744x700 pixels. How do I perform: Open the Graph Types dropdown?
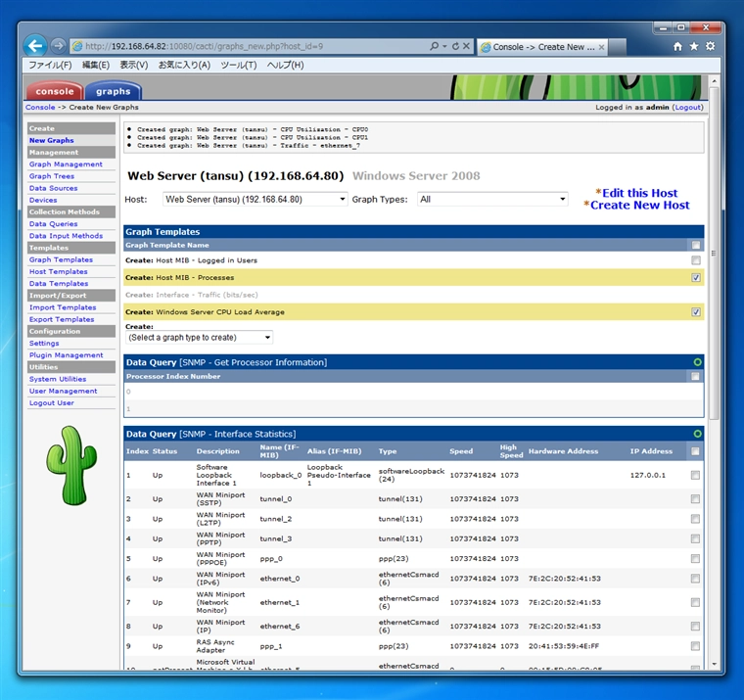point(492,200)
